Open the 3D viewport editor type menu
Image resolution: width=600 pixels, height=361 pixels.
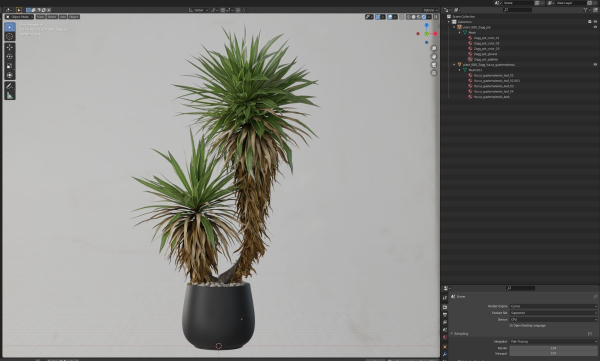click(8, 10)
